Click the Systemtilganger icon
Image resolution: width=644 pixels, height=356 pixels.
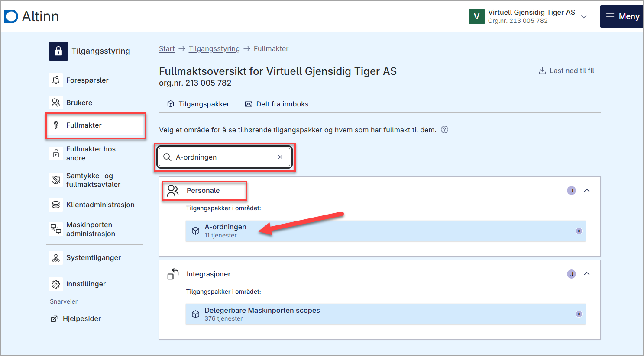[x=56, y=258]
